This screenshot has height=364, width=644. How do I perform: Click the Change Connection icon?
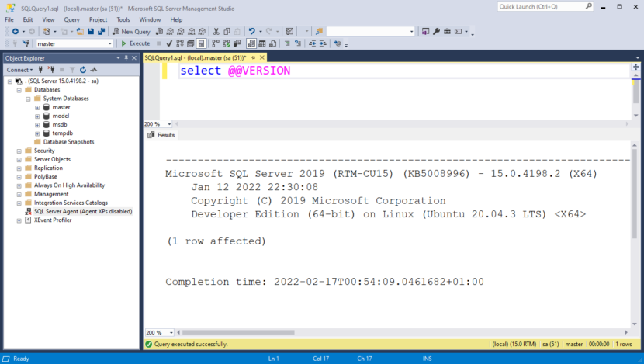pos(26,43)
